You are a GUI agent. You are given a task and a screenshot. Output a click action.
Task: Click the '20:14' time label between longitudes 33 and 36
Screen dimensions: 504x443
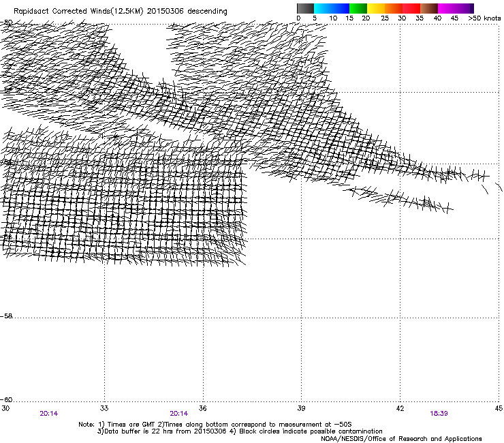(x=178, y=414)
